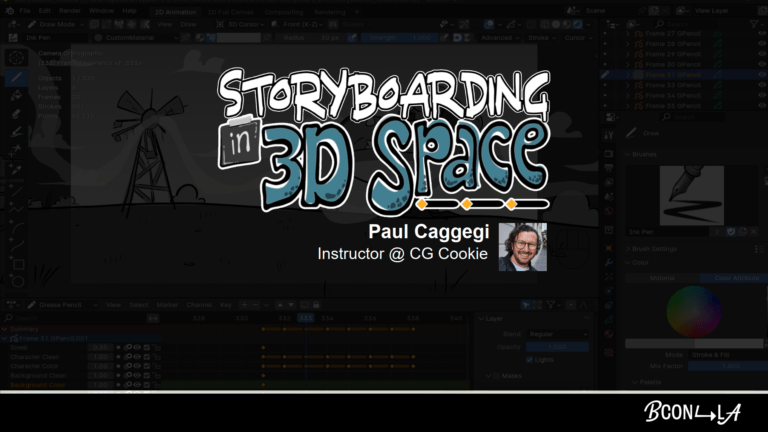This screenshot has width=768, height=432.
Task: Open the Advanced brush dropdown
Action: point(500,38)
